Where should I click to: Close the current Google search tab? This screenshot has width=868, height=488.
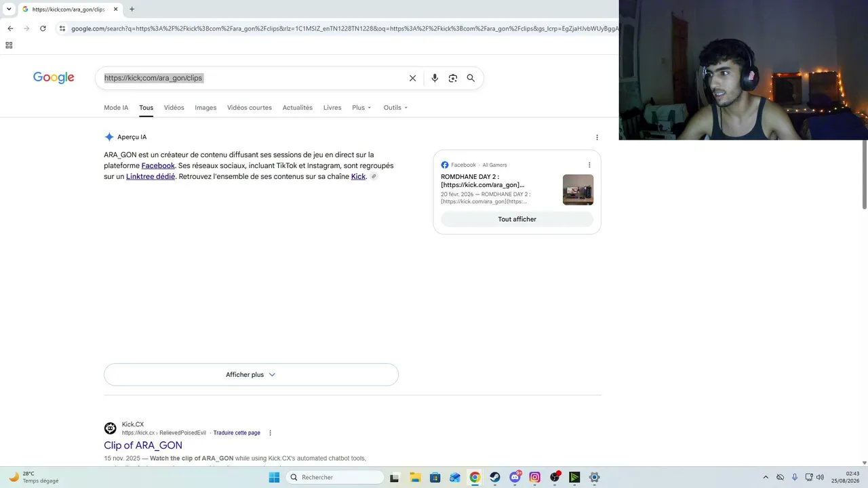116,9
